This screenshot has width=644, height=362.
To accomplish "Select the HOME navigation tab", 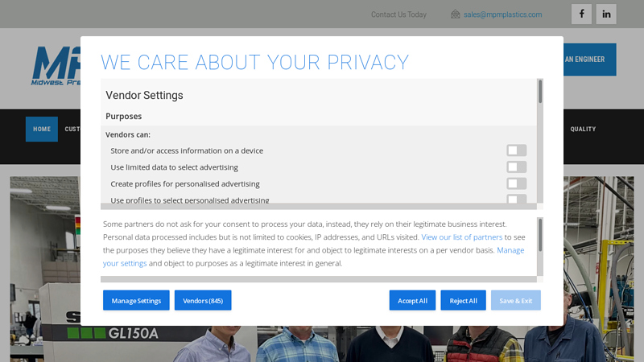I will click(x=42, y=129).
